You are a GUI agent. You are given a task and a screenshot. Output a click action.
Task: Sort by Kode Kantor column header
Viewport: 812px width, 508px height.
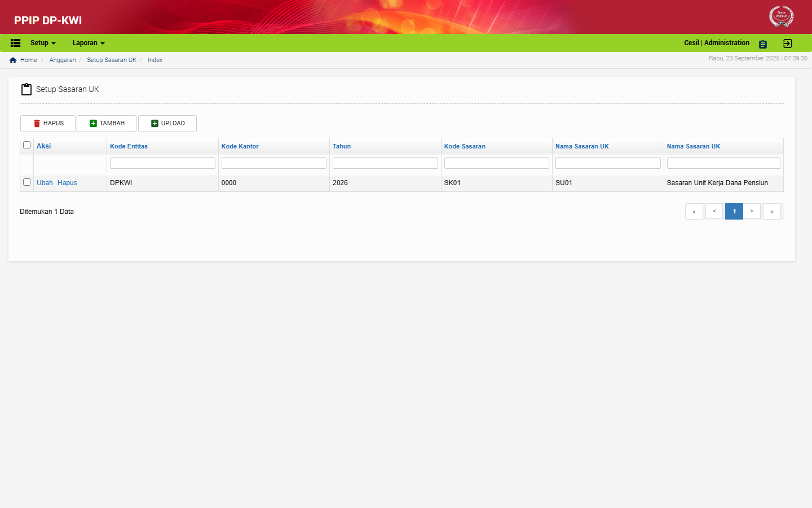(240, 146)
